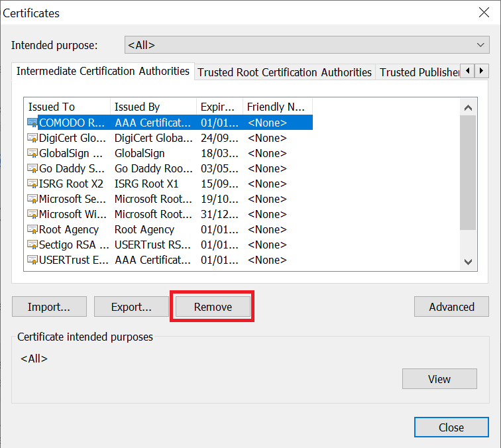Switch to Trusted Root Certification Authorities tab
501x448 pixels.
(x=284, y=72)
